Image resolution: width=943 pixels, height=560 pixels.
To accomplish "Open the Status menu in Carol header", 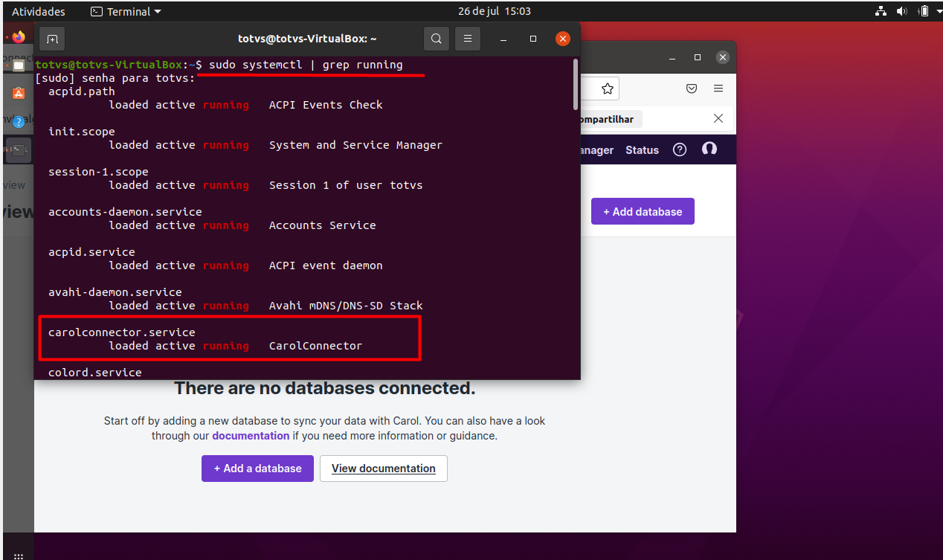I will point(642,150).
